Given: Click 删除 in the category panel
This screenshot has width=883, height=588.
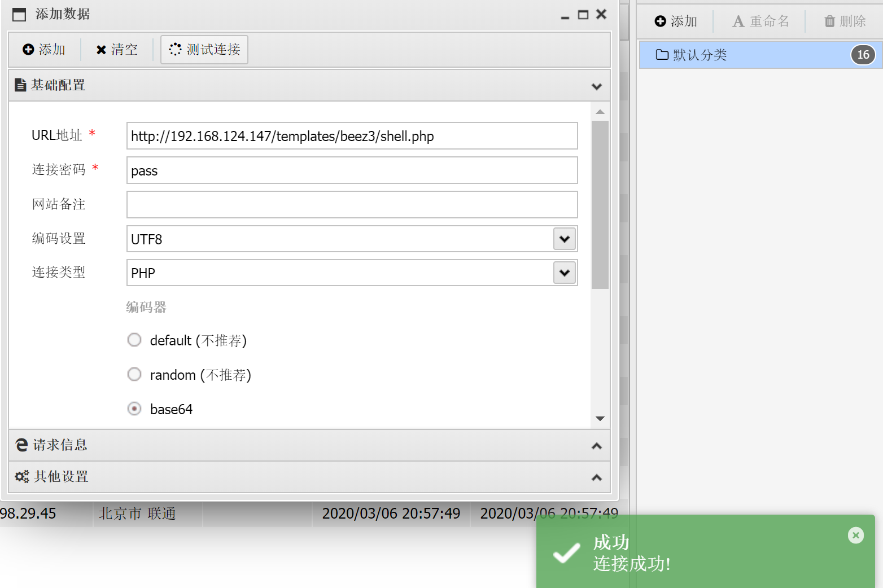Looking at the screenshot, I should pyautogui.click(x=845, y=21).
